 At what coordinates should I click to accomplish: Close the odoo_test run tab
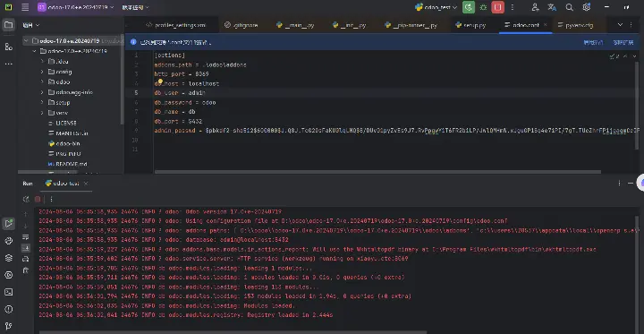coord(86,184)
